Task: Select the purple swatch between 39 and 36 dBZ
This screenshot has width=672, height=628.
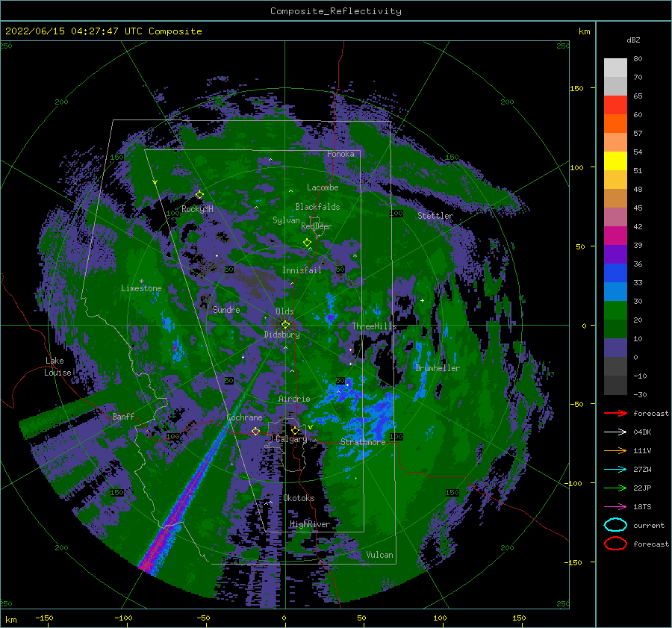Action: pos(615,254)
